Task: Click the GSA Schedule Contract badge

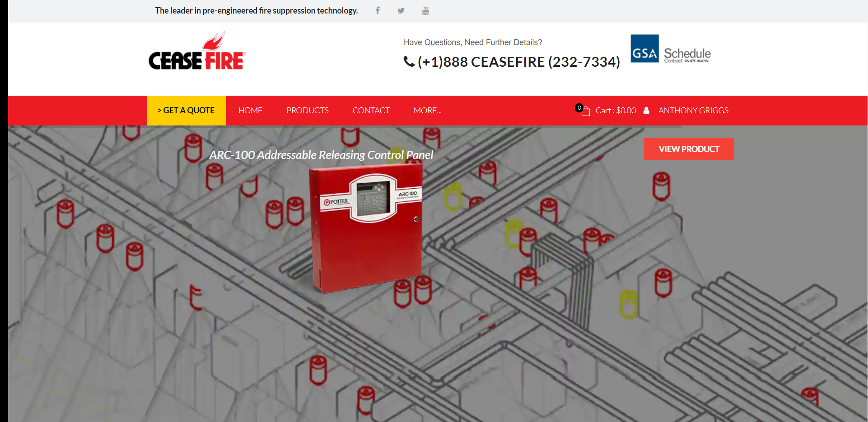Action: pyautogui.click(x=670, y=49)
